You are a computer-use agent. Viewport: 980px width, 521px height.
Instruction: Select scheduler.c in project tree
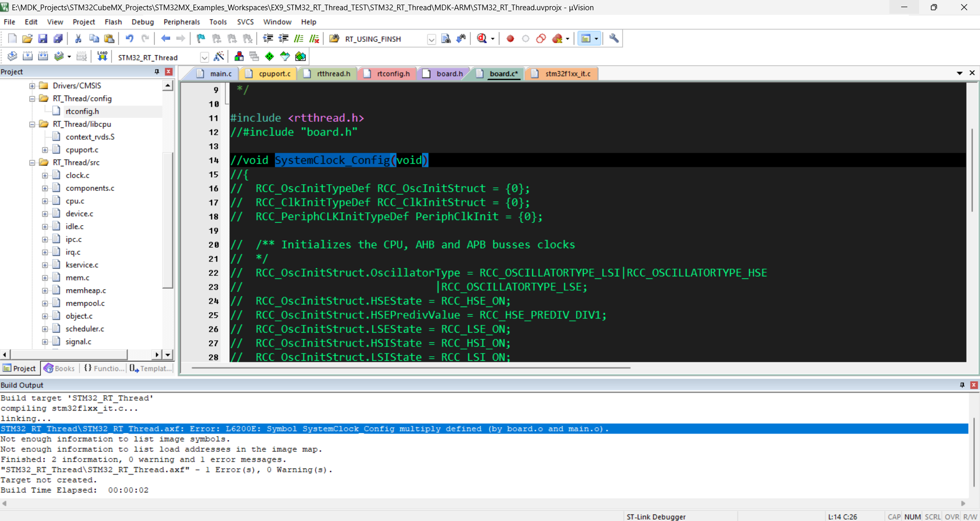(85, 329)
